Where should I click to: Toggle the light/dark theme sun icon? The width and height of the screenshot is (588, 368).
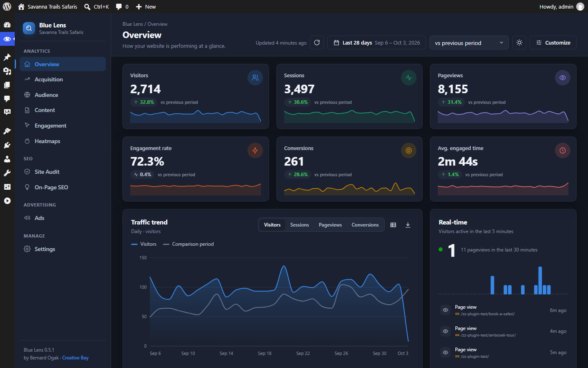click(519, 43)
